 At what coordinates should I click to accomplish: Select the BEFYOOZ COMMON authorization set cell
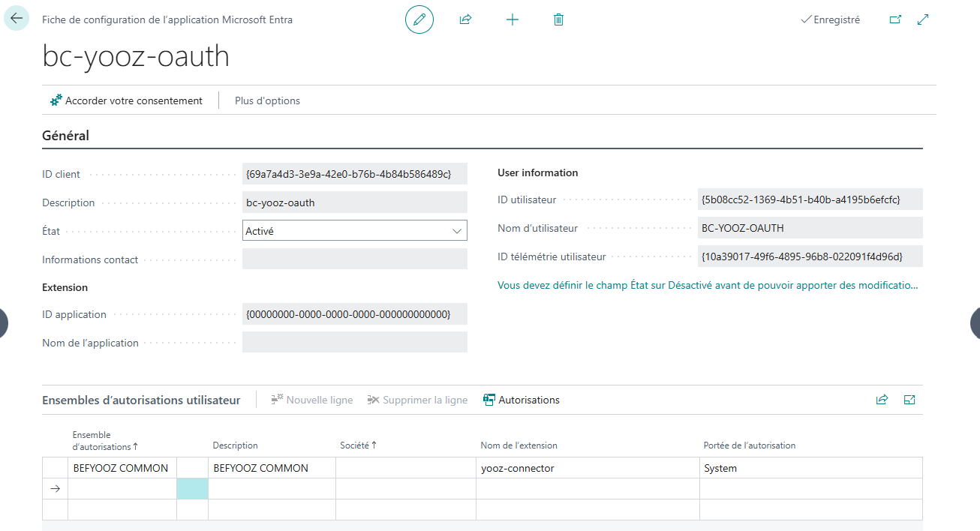tap(122, 468)
